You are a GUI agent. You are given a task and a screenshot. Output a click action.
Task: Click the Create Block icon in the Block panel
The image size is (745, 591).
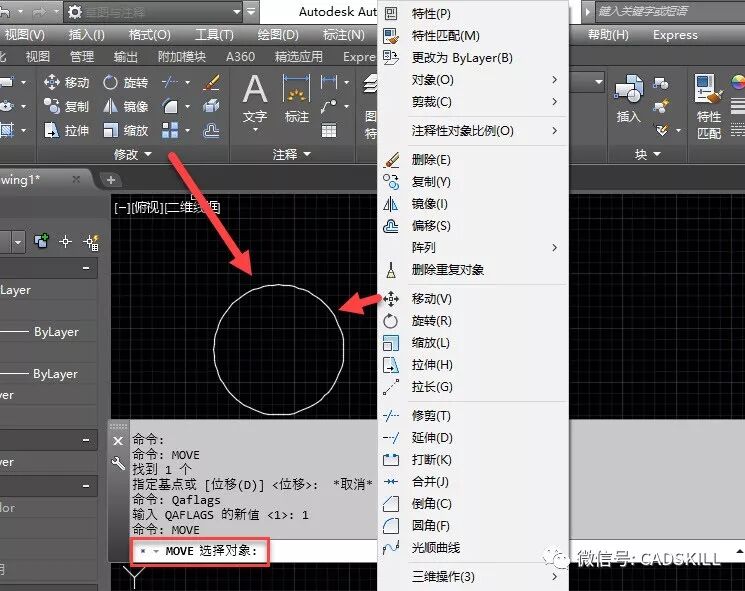(x=661, y=84)
